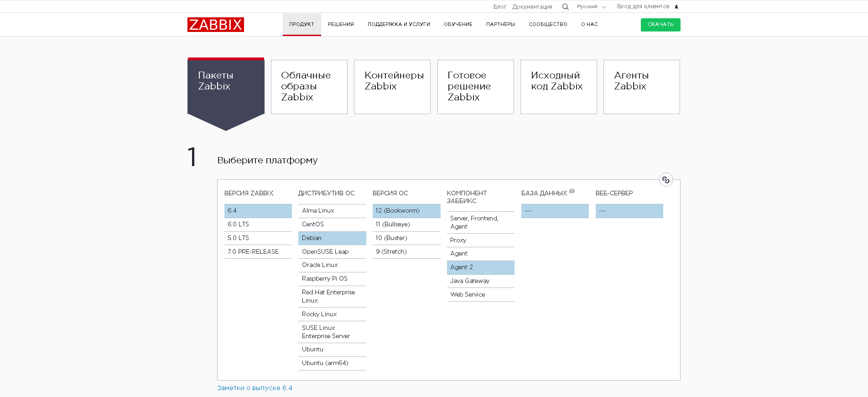Select Ubuntu (arm64) distribution
Screen dimensions: 868x397
coord(332,363)
